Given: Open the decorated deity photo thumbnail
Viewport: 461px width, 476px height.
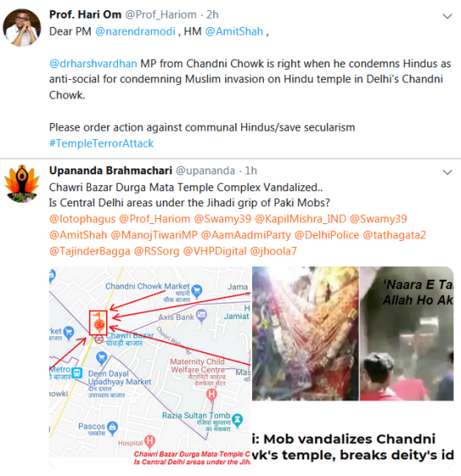Looking at the screenshot, I should click(x=305, y=334).
